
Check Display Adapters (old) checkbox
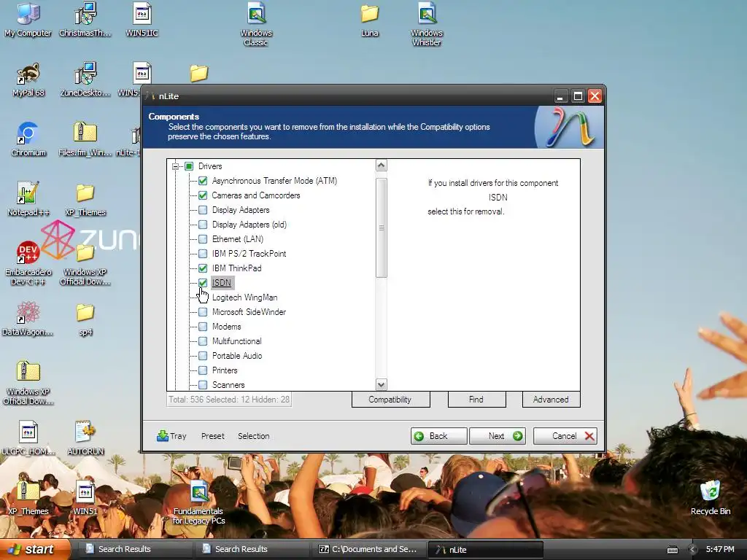203,225
